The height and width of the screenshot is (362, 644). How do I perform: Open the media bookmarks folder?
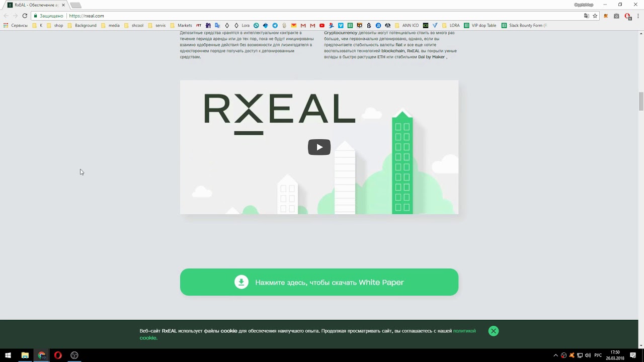pos(110,25)
